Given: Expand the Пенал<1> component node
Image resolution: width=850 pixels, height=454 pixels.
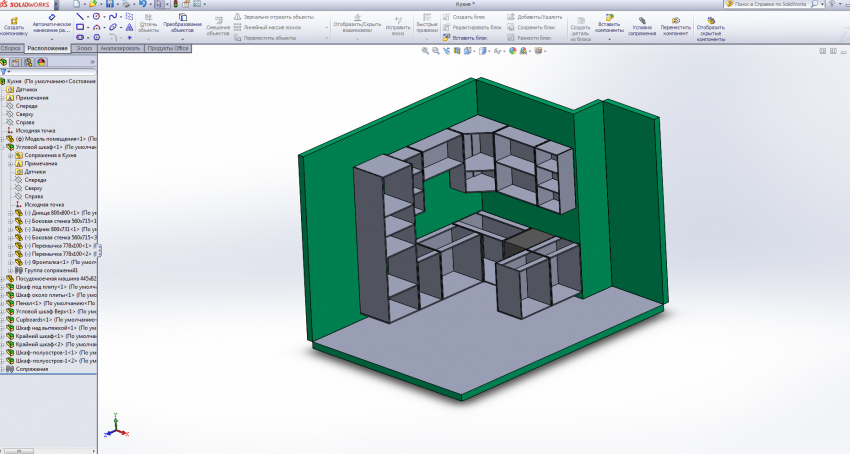Looking at the screenshot, I should [2, 303].
